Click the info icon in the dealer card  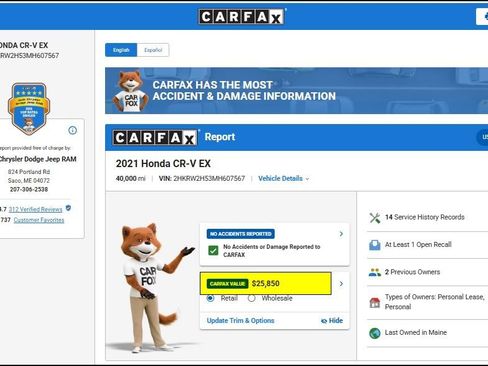(x=72, y=130)
